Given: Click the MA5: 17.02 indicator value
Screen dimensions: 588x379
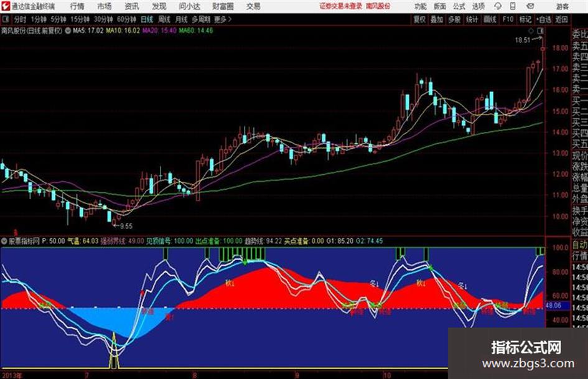Looking at the screenshot, I should click(x=88, y=30).
